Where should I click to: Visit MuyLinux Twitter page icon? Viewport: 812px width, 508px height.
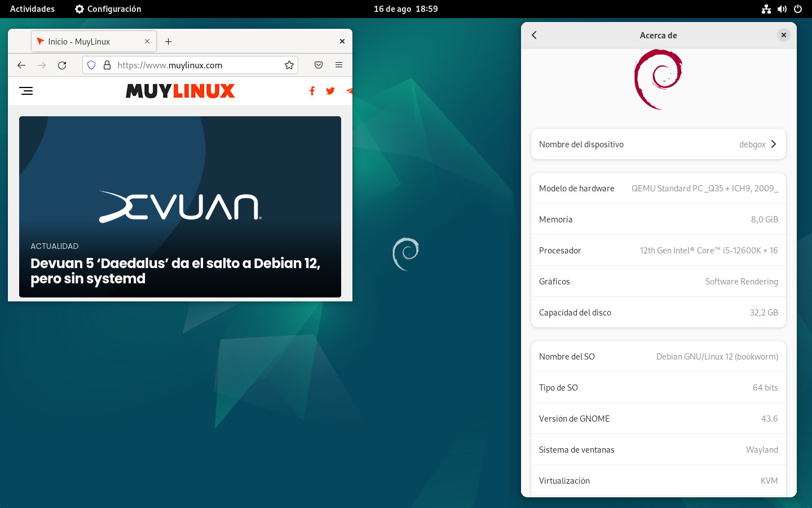click(330, 91)
